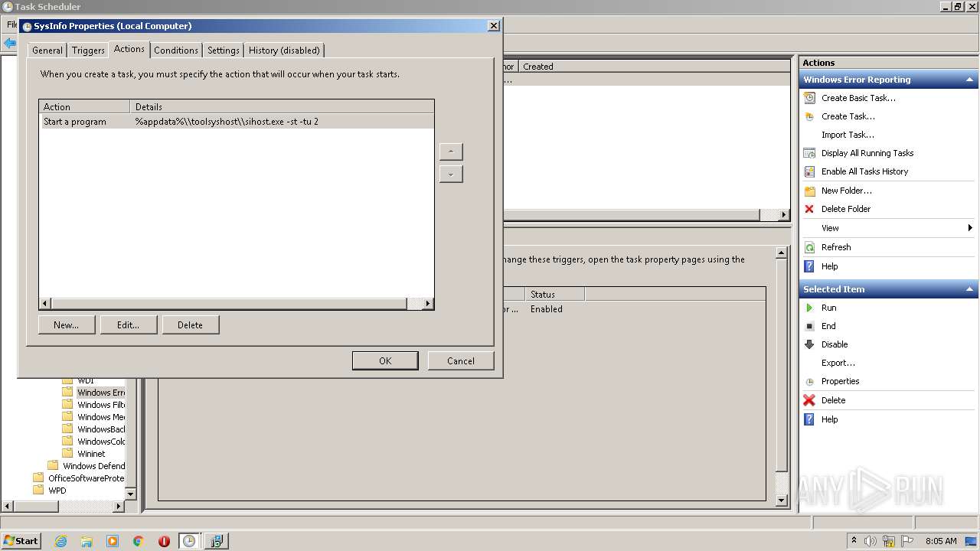Click the volume speaker tray icon

click(x=871, y=541)
